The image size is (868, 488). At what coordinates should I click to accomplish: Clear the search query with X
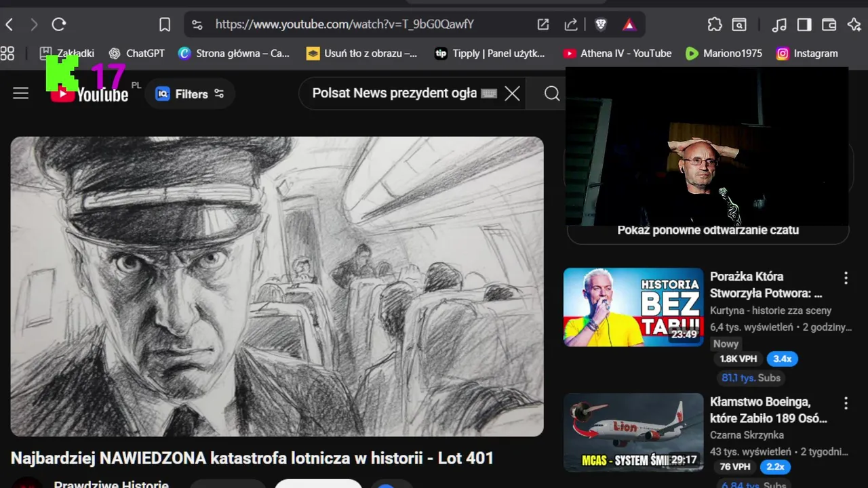tap(513, 94)
